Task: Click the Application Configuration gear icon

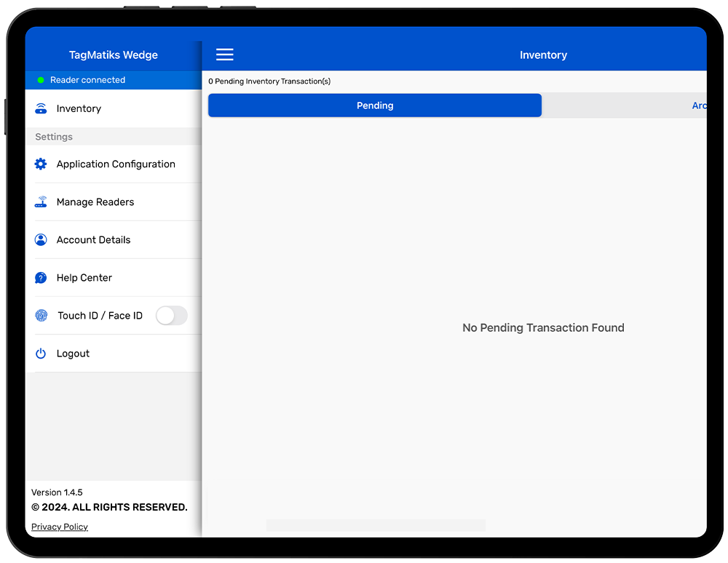Action: click(41, 164)
